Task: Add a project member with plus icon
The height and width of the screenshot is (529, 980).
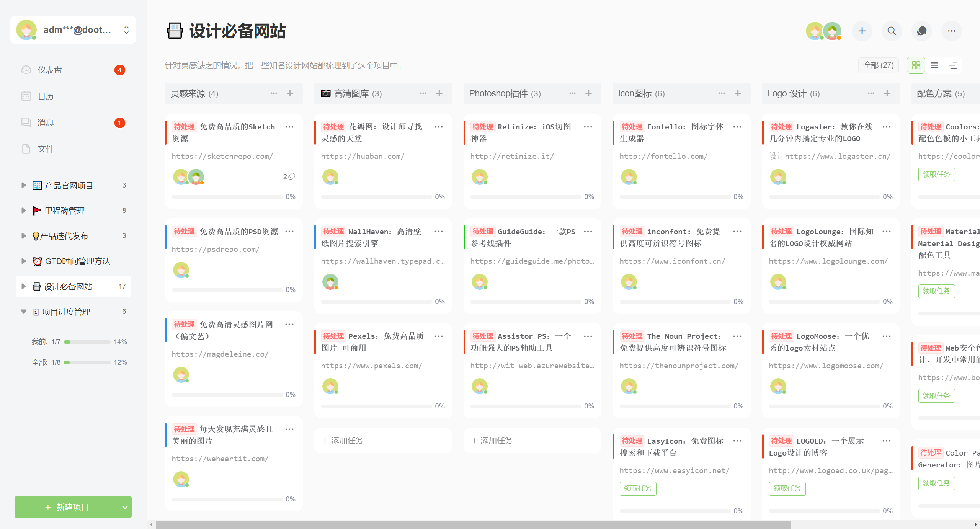Action: pos(862,31)
